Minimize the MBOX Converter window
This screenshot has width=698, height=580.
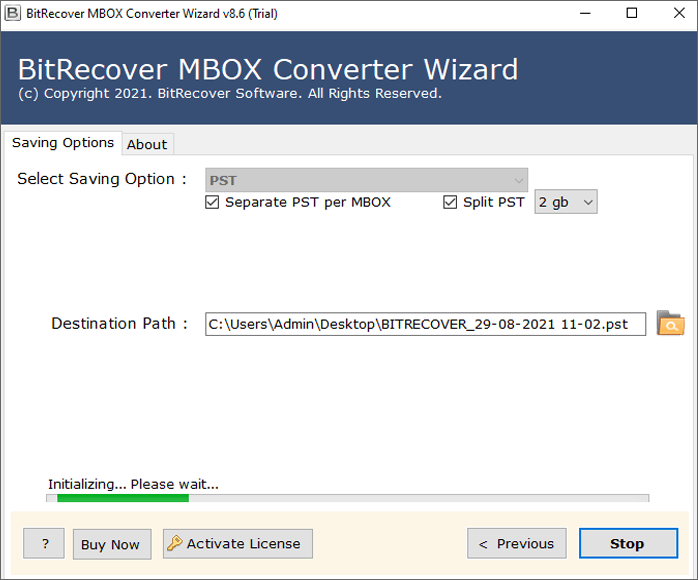pyautogui.click(x=585, y=13)
